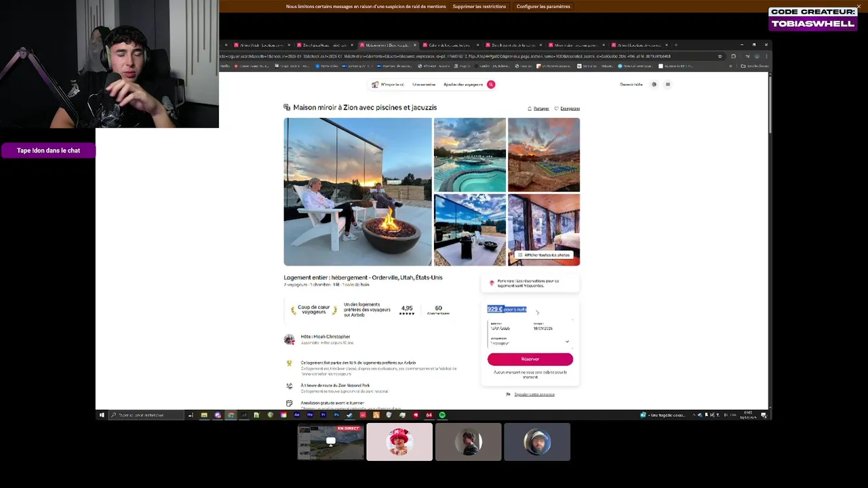868x488 pixels.
Task: Click the price arrow next to 929 €
Action: [x=537, y=312]
